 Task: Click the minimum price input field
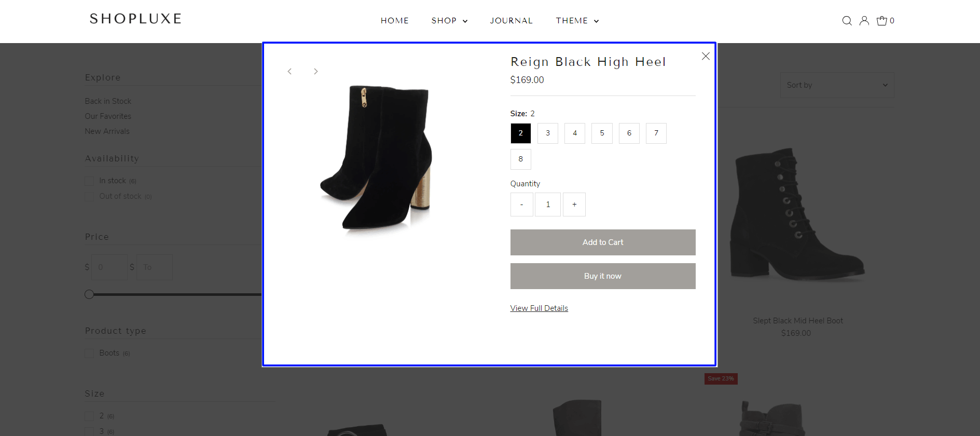point(109,267)
